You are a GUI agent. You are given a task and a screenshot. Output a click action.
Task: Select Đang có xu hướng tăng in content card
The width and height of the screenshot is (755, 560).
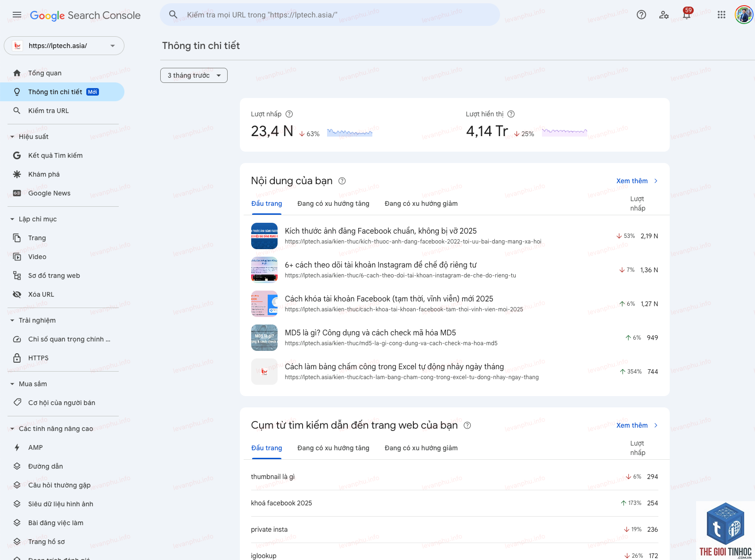click(333, 203)
